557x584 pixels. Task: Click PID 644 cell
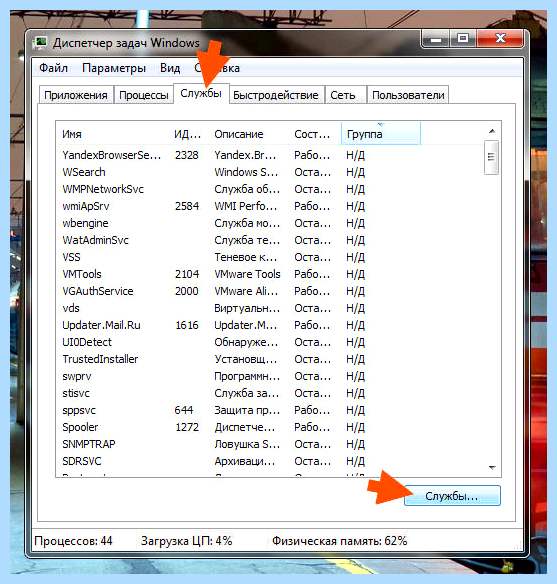(184, 410)
